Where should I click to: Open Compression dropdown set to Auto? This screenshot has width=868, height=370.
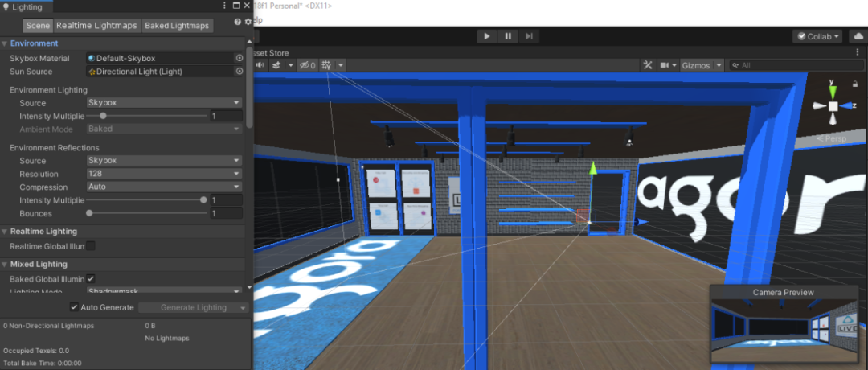165,187
